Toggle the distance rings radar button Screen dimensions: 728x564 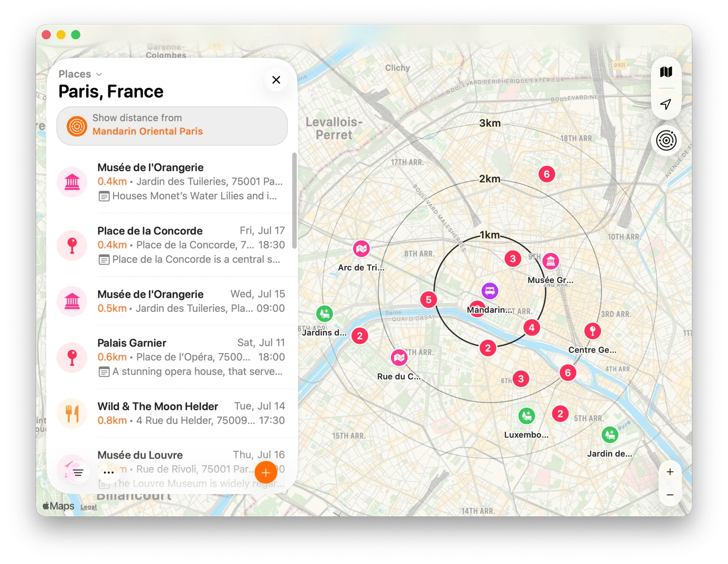666,141
